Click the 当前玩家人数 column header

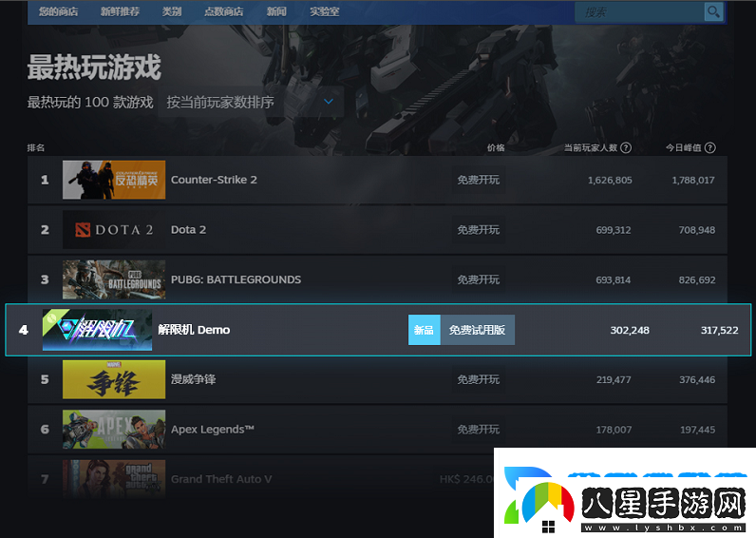click(x=591, y=147)
